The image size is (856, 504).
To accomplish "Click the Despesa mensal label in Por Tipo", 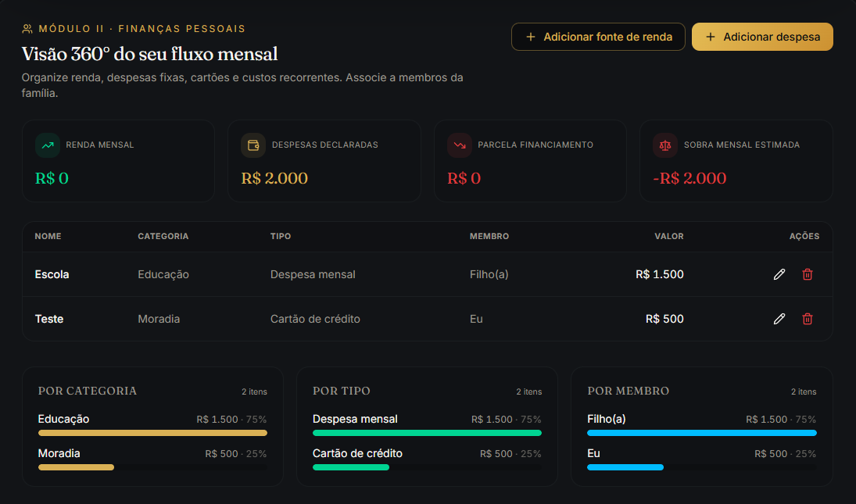I will click(355, 420).
